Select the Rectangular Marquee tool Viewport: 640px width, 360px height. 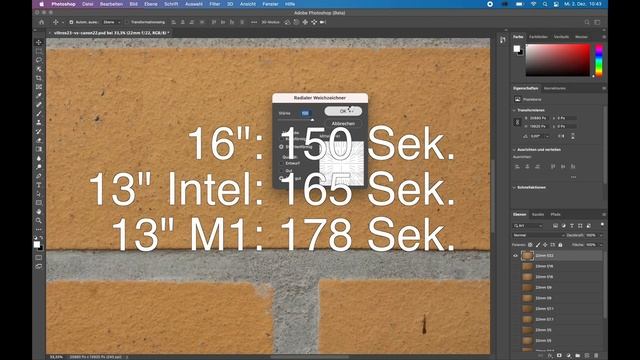coord(39,51)
